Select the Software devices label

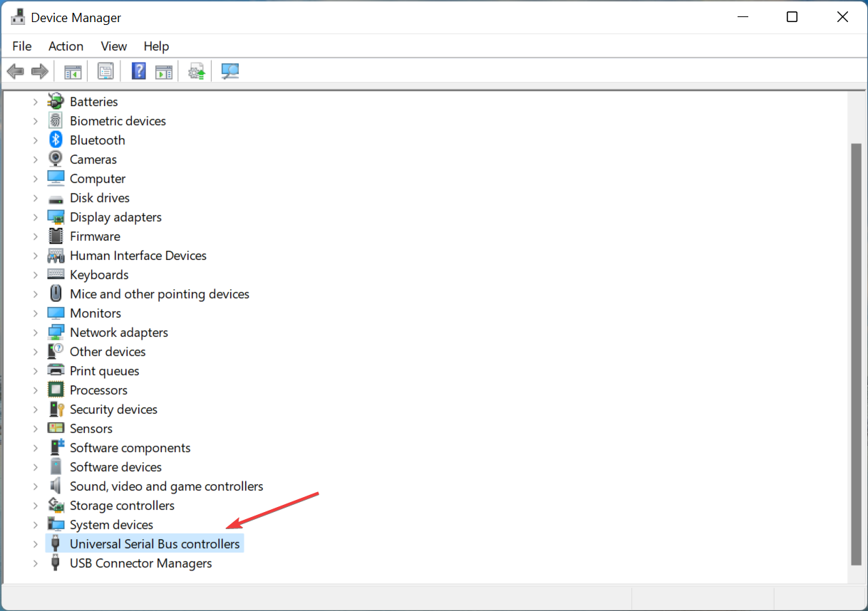115,467
